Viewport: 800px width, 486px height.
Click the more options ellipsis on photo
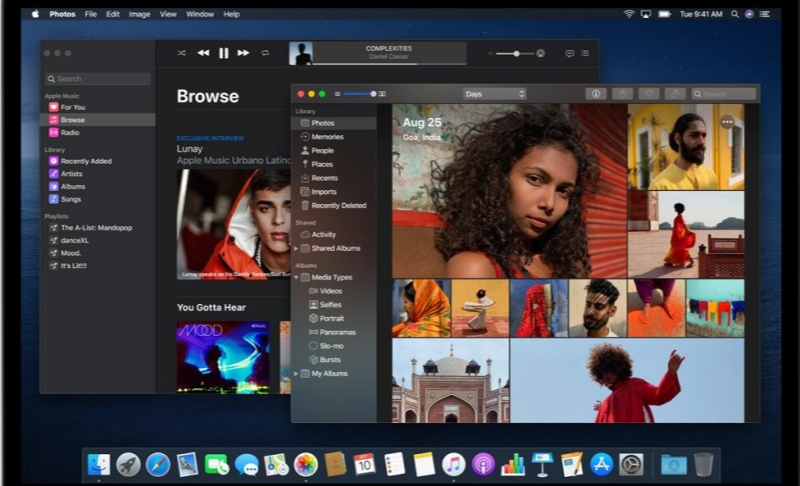tap(727, 122)
